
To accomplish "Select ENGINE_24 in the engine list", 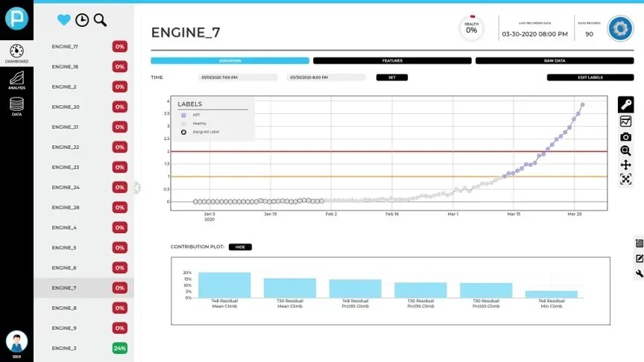I will pyautogui.click(x=83, y=187).
